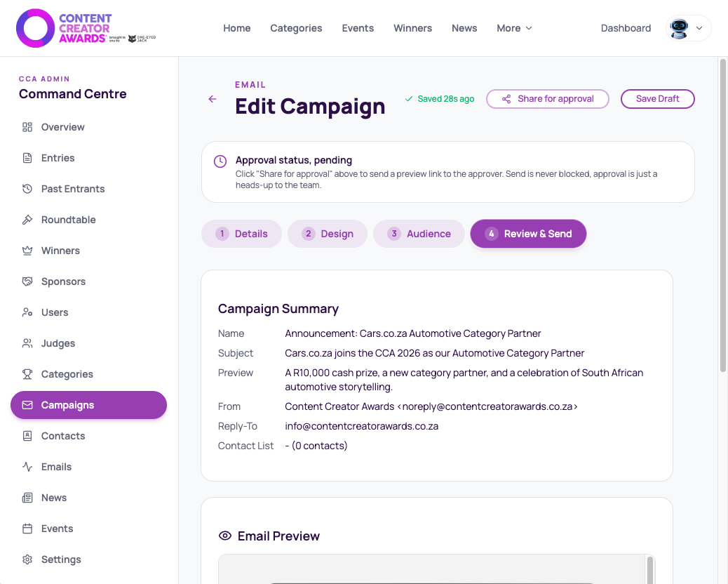Click the Campaigns envelope icon
The image size is (728, 584).
click(27, 405)
